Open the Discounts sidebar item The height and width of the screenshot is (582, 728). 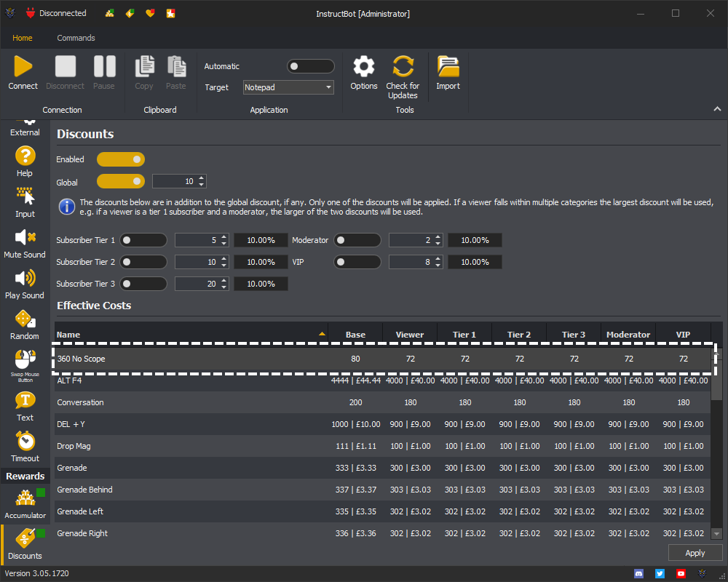click(25, 544)
